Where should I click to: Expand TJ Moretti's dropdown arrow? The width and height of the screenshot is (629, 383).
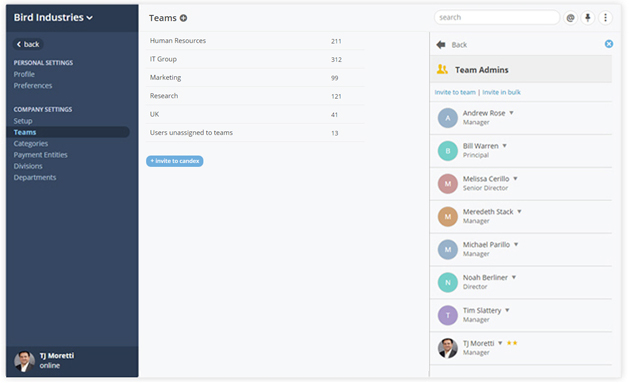[500, 343]
